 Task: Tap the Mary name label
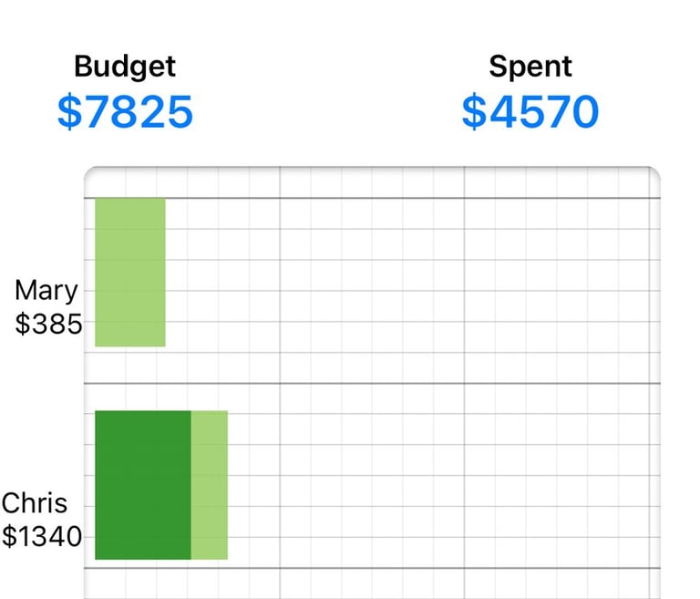[x=46, y=290]
